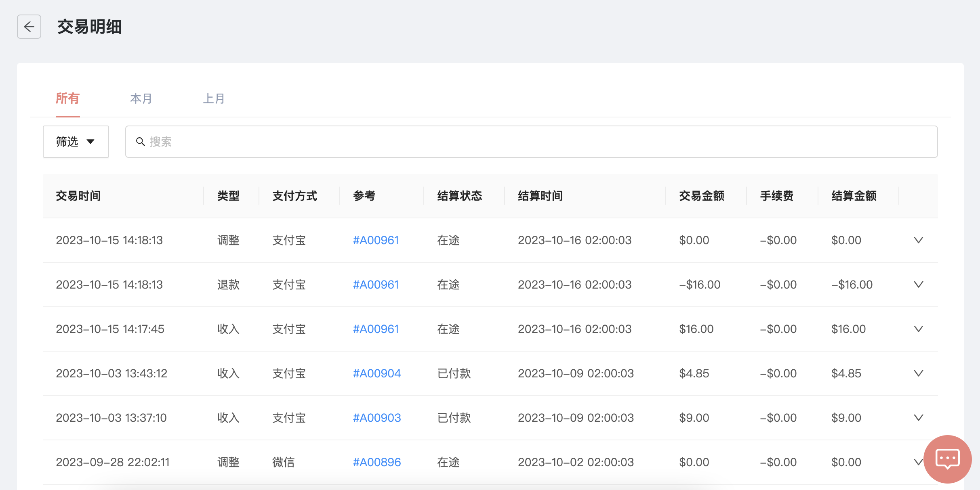Click the 已付款 status in #A00903 row

click(x=454, y=418)
